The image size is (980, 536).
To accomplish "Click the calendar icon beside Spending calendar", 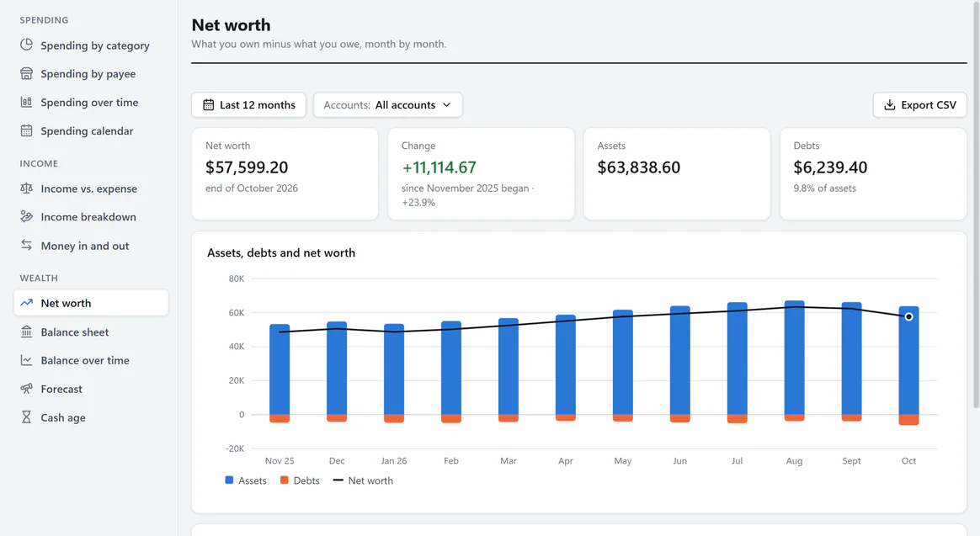I will [x=26, y=130].
